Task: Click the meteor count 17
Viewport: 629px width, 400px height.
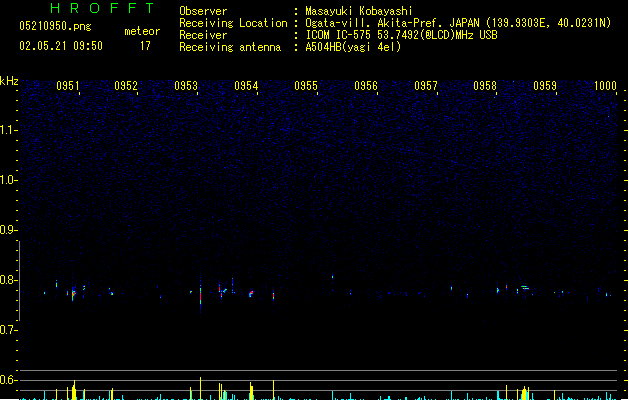Action: tap(145, 46)
